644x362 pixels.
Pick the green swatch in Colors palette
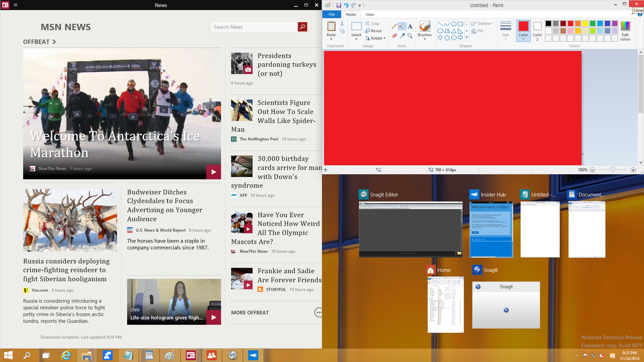pos(592,24)
